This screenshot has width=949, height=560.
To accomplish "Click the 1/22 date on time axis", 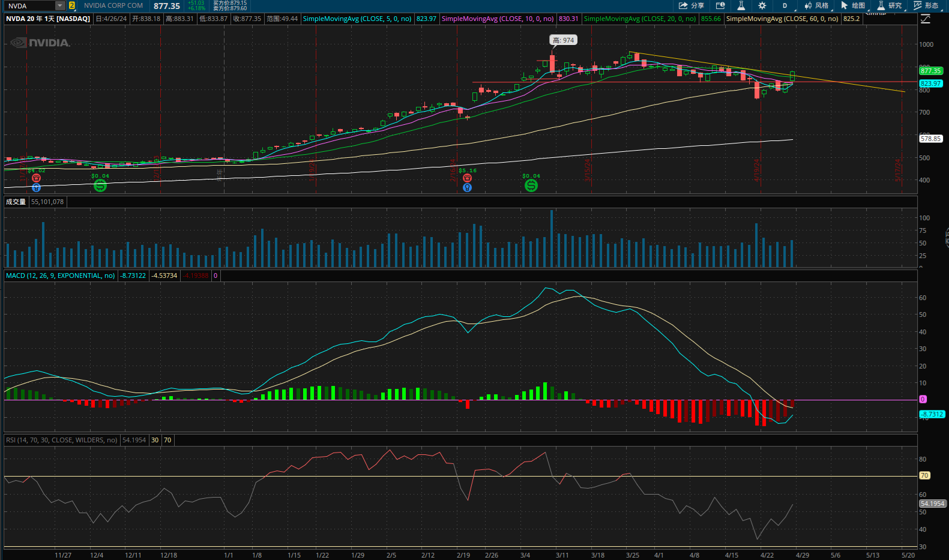I will [322, 555].
